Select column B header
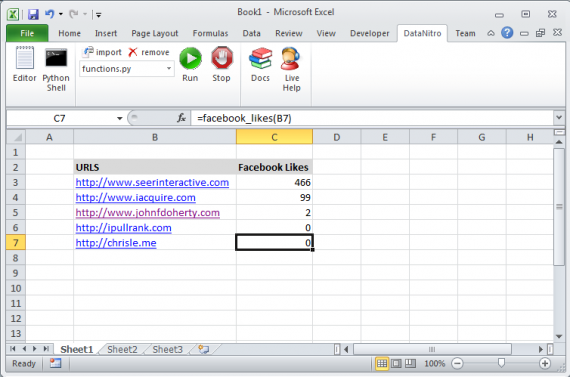This screenshot has width=570, height=377. (x=155, y=137)
